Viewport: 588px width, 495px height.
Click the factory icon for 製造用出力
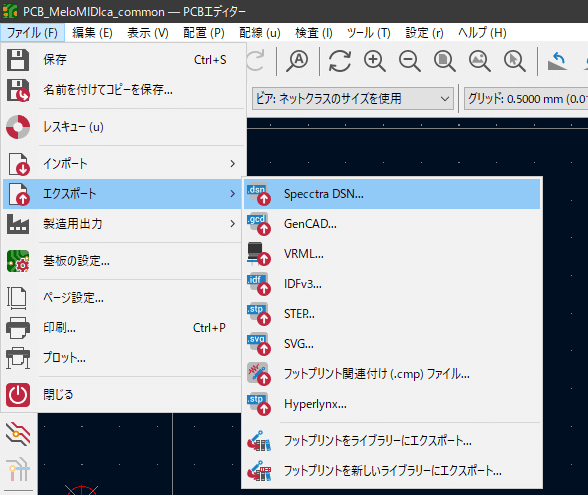tap(18, 224)
